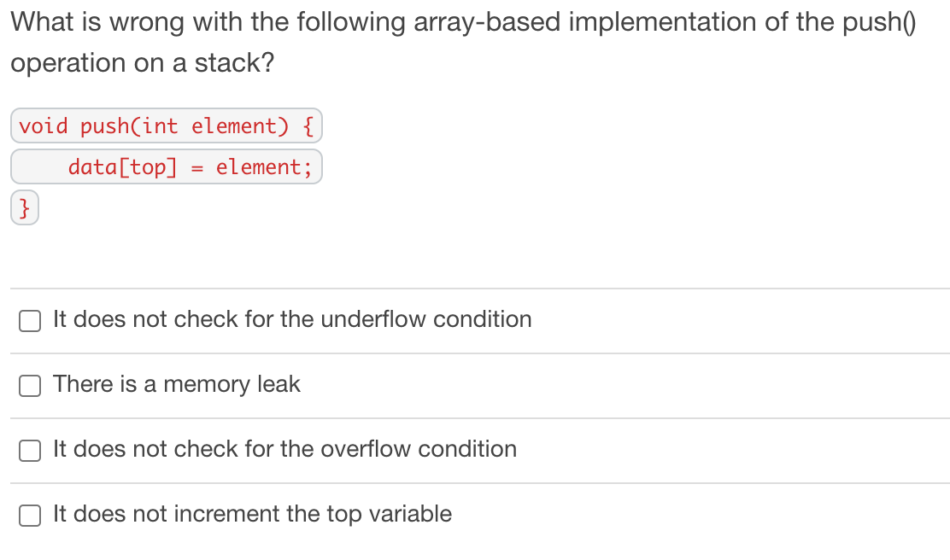This screenshot has height=560, width=950.
Task: Click the 'data[top] = element;' code line
Action: pyautogui.click(x=167, y=166)
